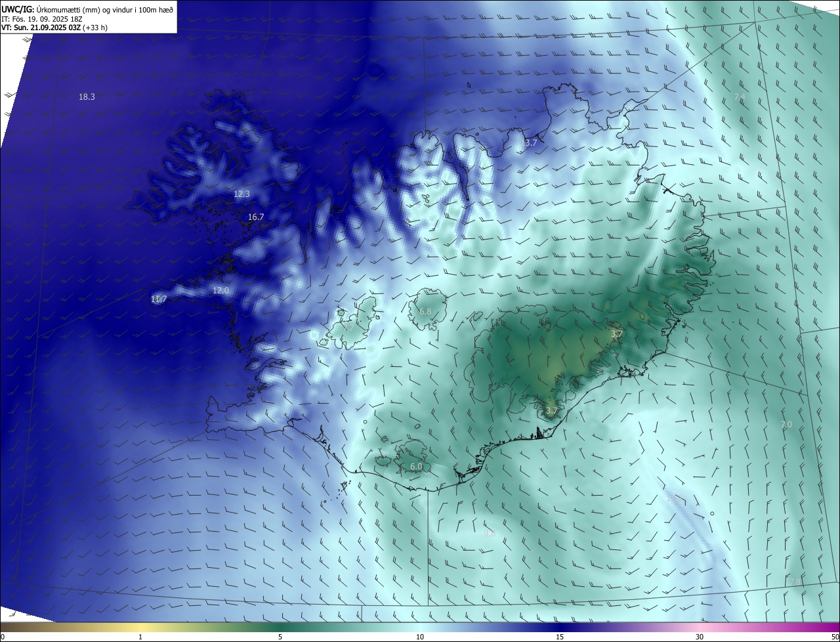
Task: Click the 7.4 value in the northeast corner
Action: 740,97
